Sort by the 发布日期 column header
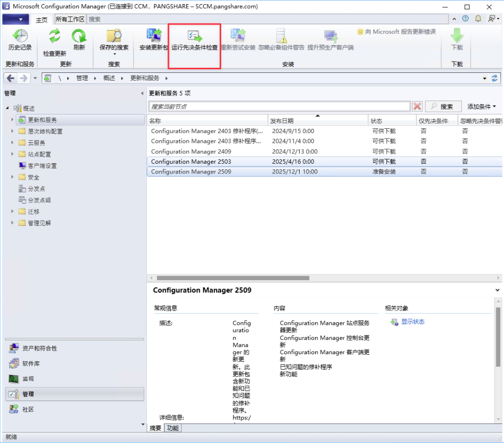Image resolution: width=504 pixels, height=443 pixels. (318, 121)
